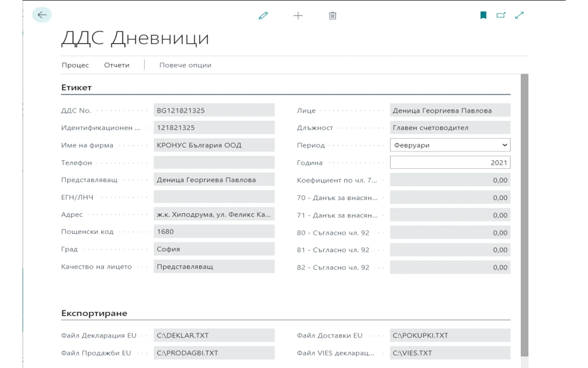The width and height of the screenshot is (588, 368).
Task: Click the 82 - Съгласно чл. 92 field
Action: coord(450,267)
